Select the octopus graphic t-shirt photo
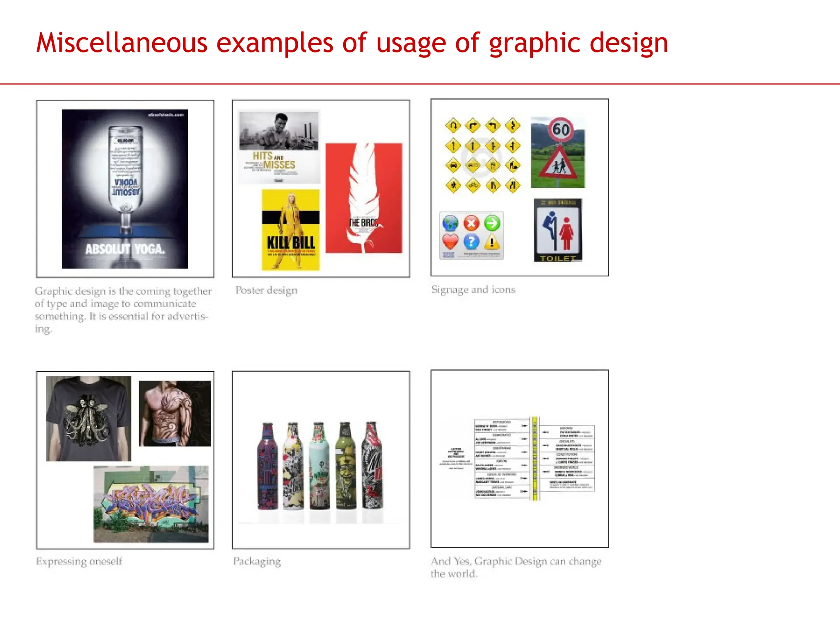 coord(89,419)
